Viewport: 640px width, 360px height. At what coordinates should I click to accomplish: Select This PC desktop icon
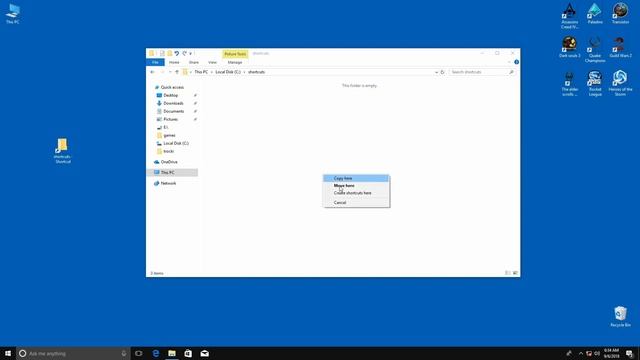(x=13, y=14)
